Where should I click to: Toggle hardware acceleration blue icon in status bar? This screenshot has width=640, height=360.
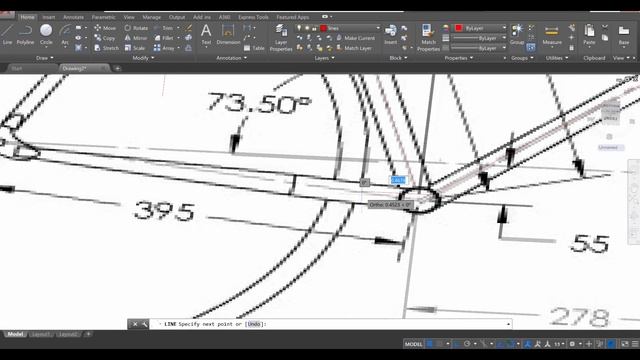[x=611, y=344]
